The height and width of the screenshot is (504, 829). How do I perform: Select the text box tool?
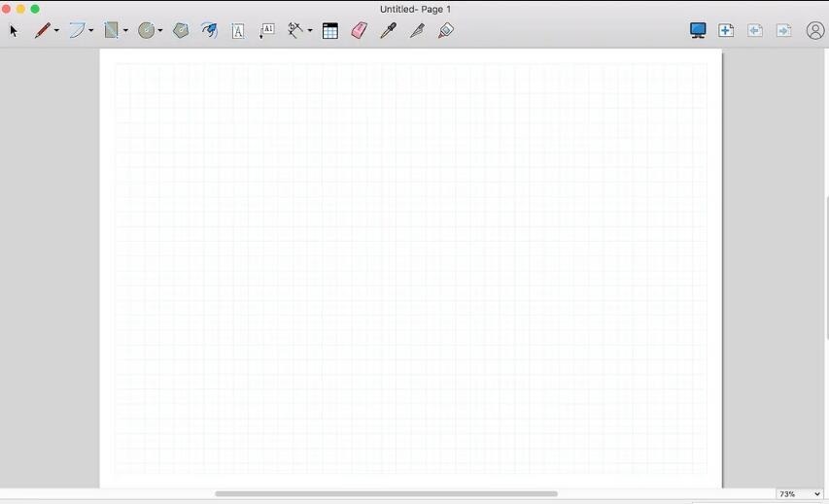pyautogui.click(x=238, y=31)
